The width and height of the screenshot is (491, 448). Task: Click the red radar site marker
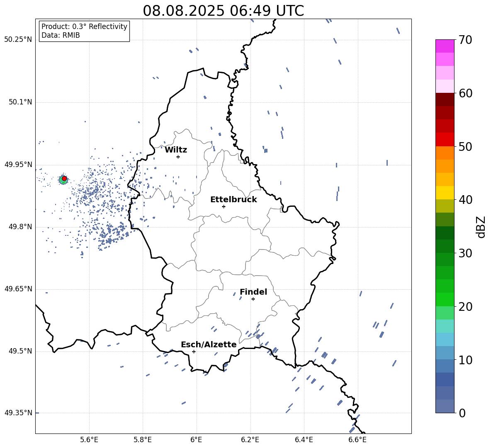(64, 179)
